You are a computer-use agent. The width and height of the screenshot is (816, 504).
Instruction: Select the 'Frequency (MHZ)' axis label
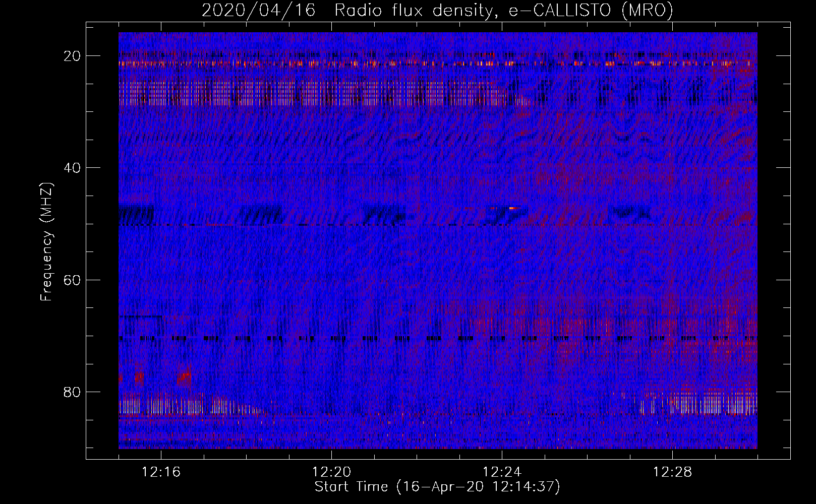pos(46,242)
